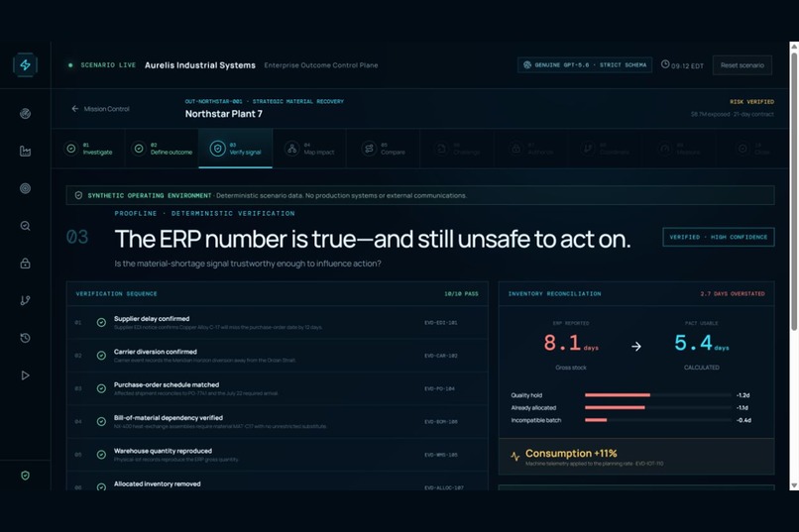
Task: Click the gauge icon on step 09
Action: [664, 149]
